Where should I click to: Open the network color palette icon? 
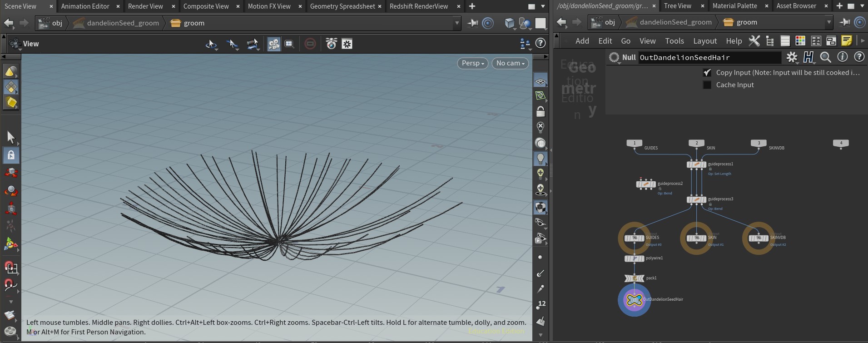tap(800, 41)
